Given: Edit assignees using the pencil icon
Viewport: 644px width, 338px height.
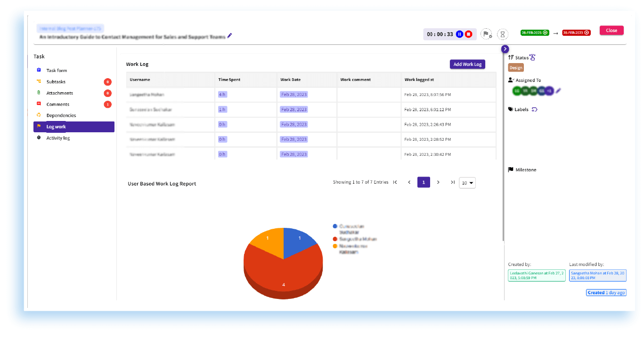Looking at the screenshot, I should click(x=558, y=90).
